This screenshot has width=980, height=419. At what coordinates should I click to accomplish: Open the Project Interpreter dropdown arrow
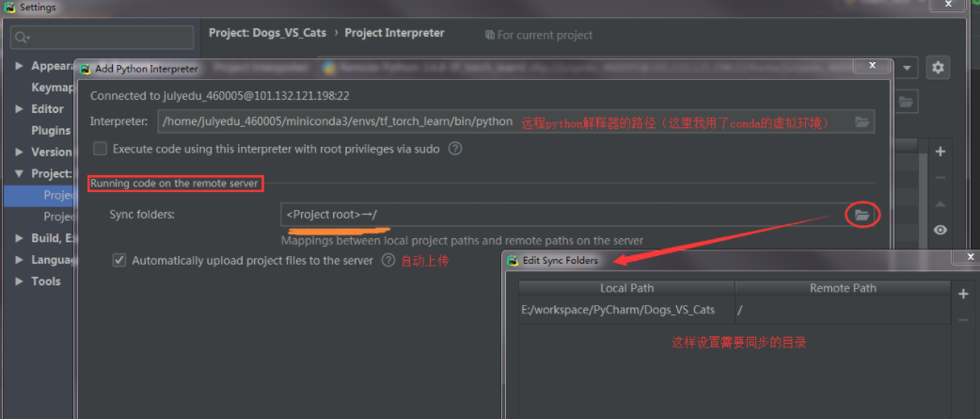coord(907,68)
